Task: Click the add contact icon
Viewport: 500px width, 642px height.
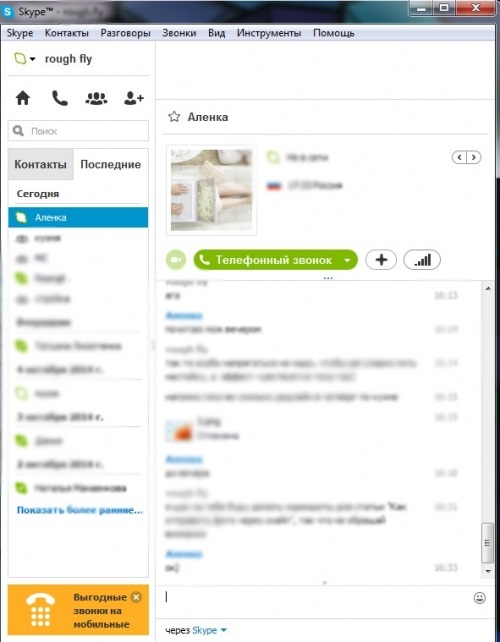Action: coord(133,98)
